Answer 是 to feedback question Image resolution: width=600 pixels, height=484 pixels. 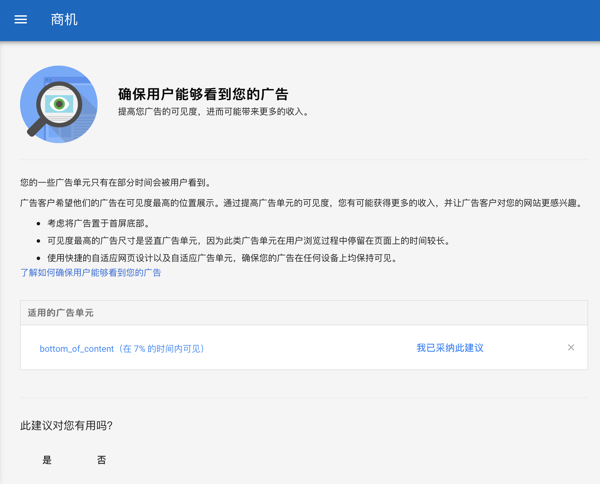coord(47,460)
